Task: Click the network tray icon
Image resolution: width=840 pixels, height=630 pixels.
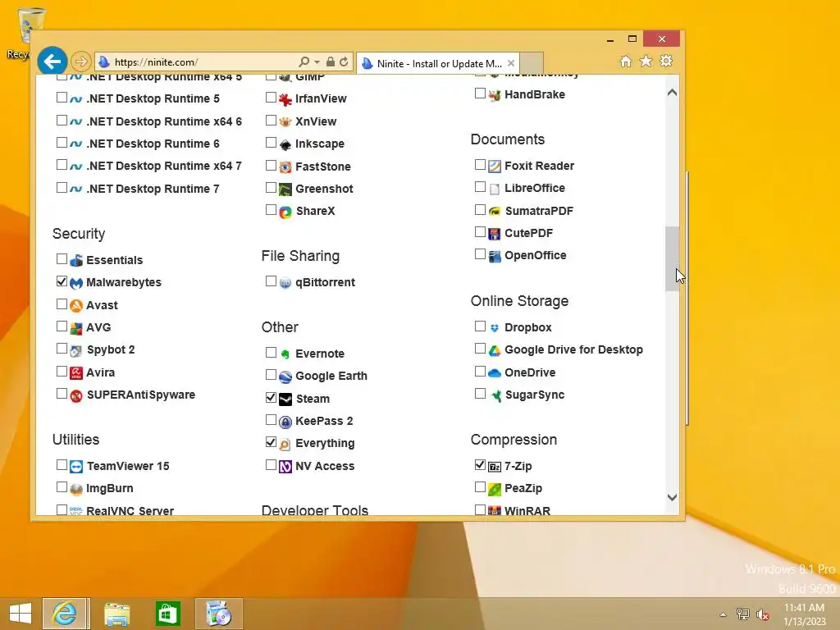Action: (742, 614)
